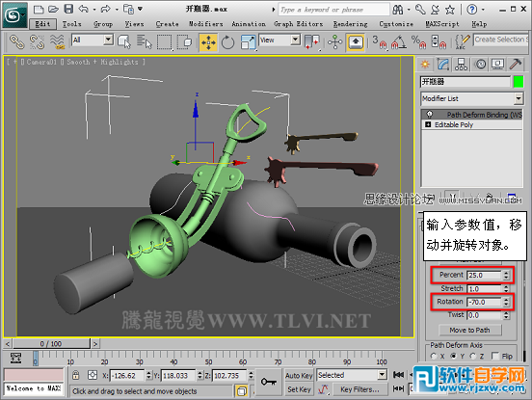Toggle the Selection Lock padlock icon
Screen dimensions: 532x400
pyautogui.click(x=76, y=375)
